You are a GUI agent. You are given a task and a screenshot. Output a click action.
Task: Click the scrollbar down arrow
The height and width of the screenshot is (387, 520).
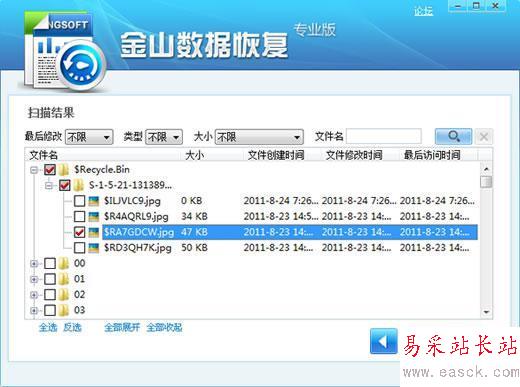[x=486, y=312]
